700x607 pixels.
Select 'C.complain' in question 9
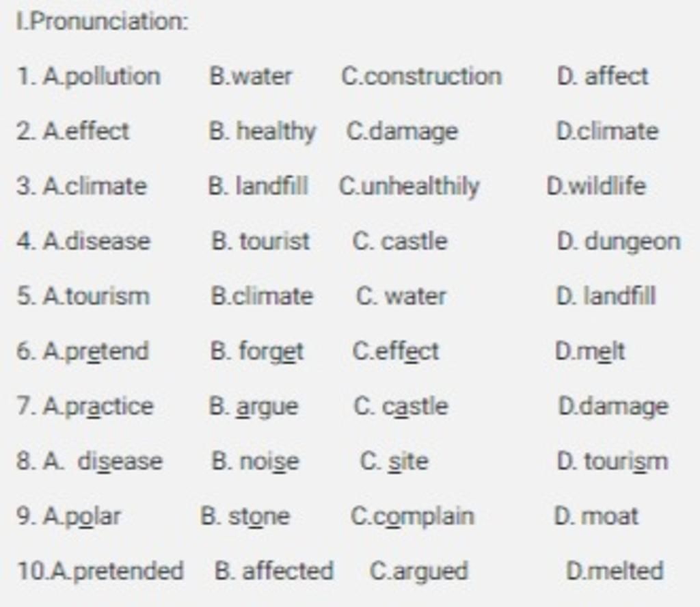412,517
